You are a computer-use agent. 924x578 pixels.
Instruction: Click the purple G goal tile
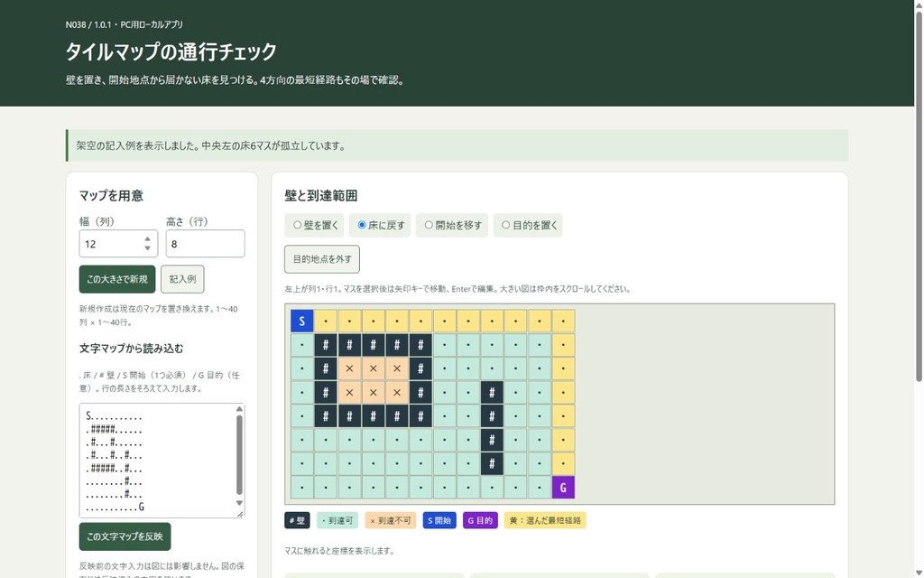pyautogui.click(x=563, y=488)
